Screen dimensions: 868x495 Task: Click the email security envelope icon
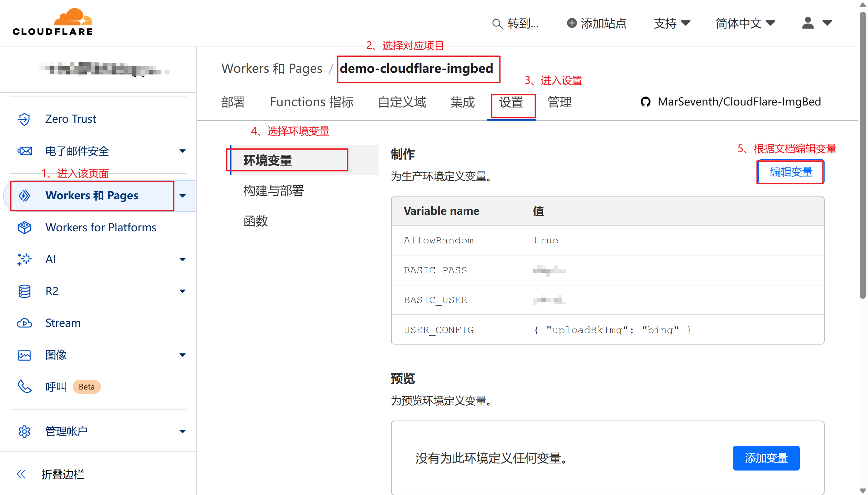24,151
